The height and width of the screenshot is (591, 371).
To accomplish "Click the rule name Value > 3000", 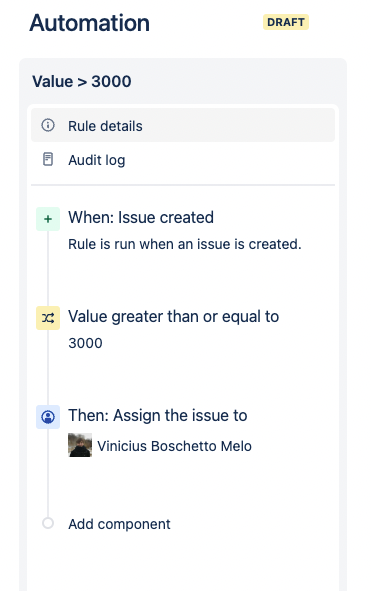I will pos(82,81).
